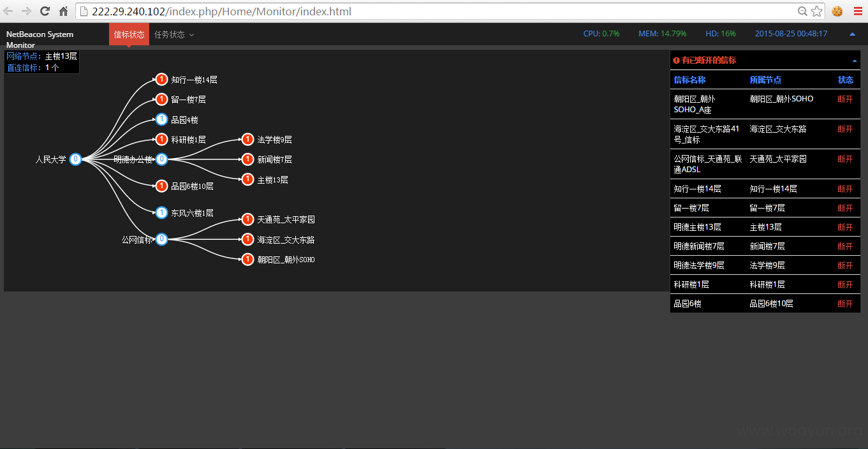The image size is (868, 449).
Task: Select the 信标状态 tab
Action: pos(129,34)
